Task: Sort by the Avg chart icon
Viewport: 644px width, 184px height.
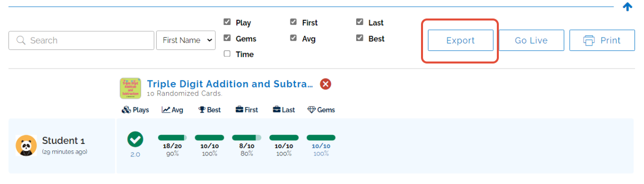Action: click(173, 110)
